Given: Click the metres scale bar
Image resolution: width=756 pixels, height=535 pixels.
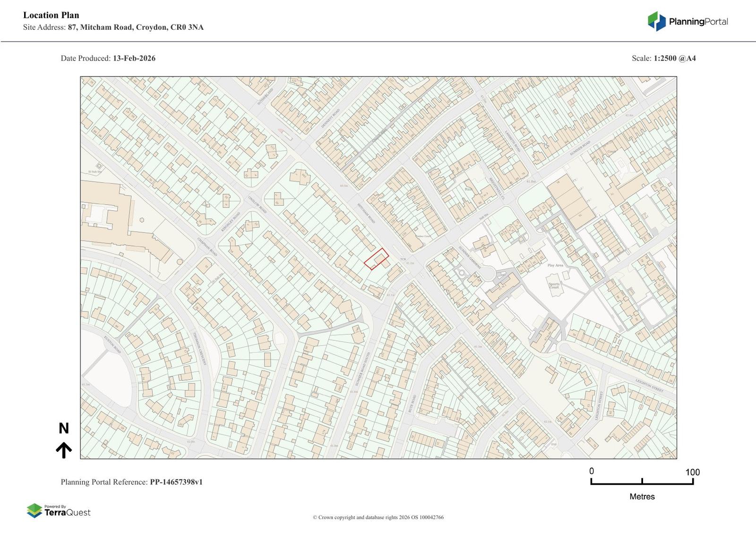Looking at the screenshot, I should (x=642, y=482).
